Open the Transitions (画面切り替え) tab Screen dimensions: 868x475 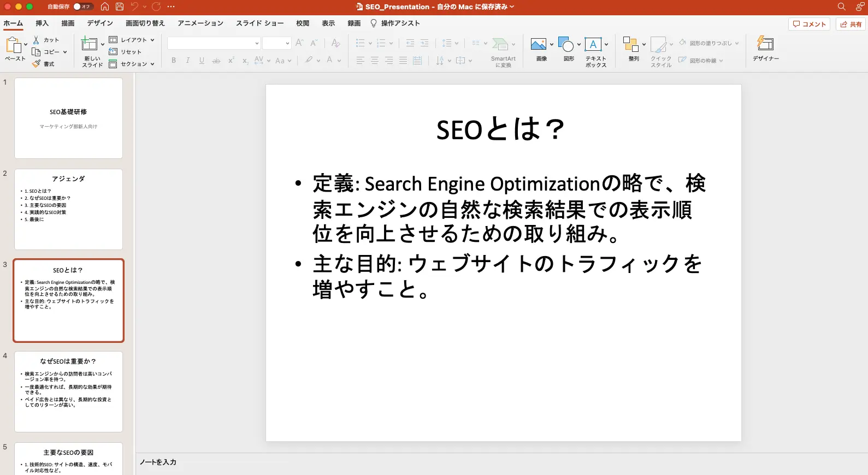145,23
